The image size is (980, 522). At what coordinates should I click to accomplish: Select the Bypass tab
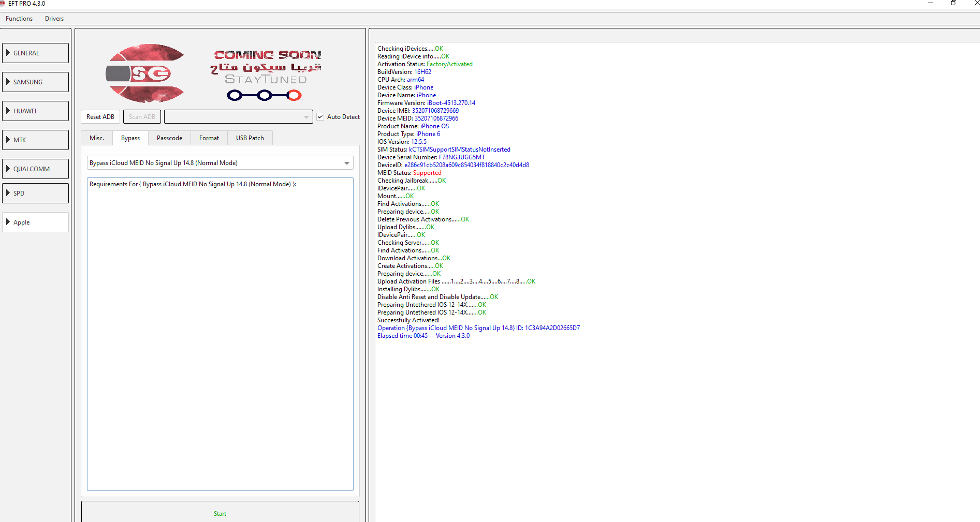point(130,138)
